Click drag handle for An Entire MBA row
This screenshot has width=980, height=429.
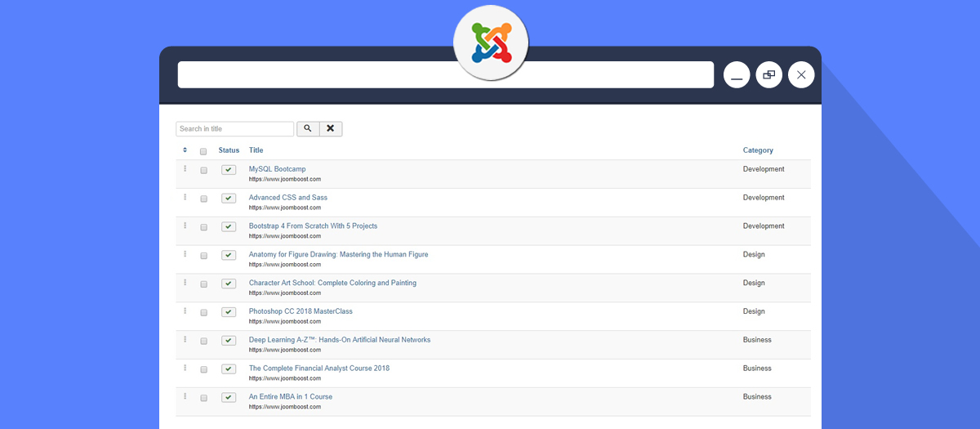[185, 396]
